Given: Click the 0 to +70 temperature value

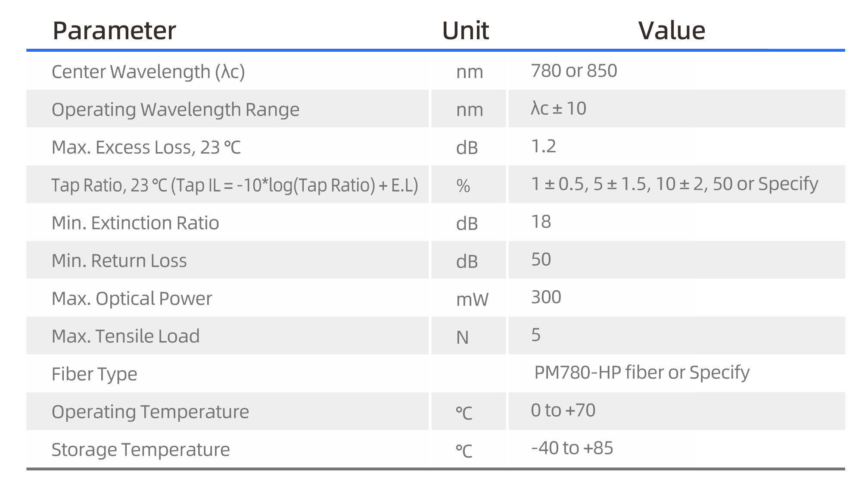Looking at the screenshot, I should pyautogui.click(x=563, y=410).
